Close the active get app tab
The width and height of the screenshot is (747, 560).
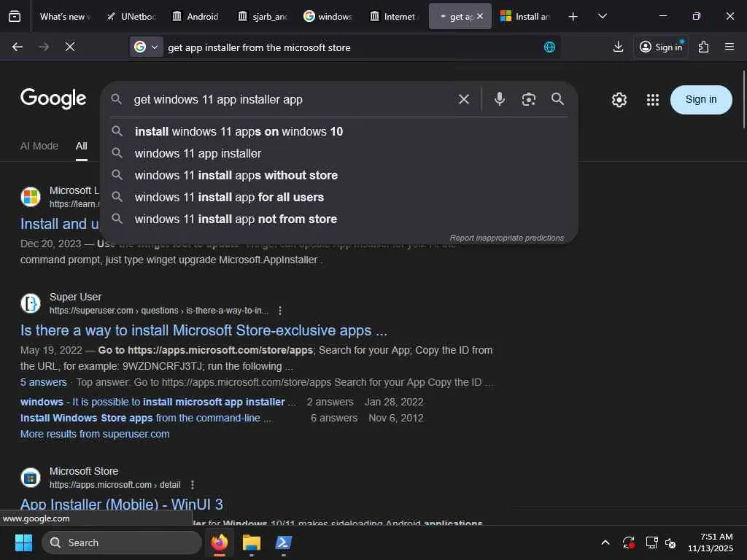click(480, 16)
